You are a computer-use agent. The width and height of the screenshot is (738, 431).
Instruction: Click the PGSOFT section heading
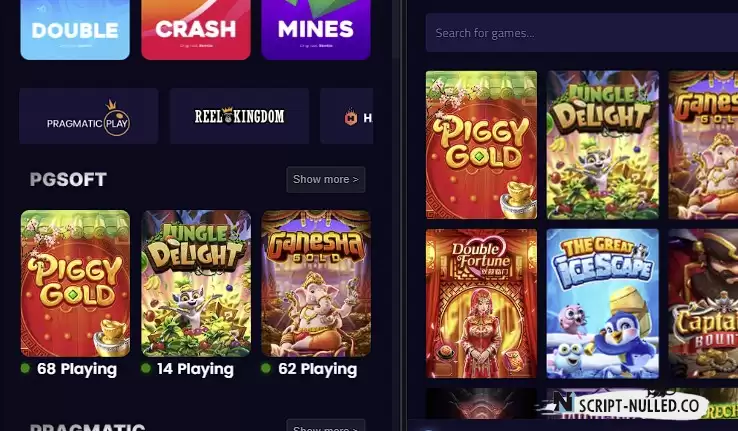coord(68,179)
